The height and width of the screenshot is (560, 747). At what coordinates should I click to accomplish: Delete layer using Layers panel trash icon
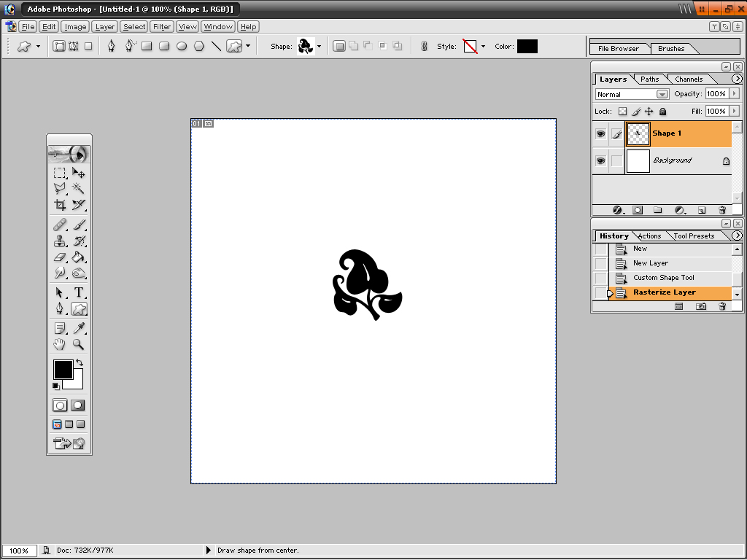click(722, 210)
